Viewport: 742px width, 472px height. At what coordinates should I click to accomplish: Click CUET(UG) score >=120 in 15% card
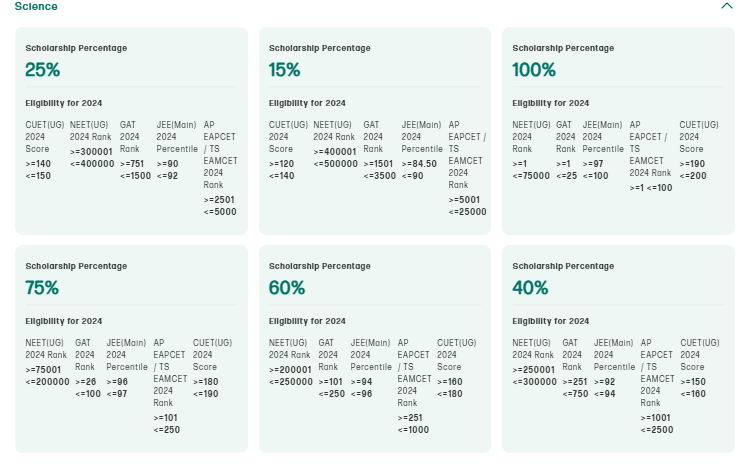point(281,164)
